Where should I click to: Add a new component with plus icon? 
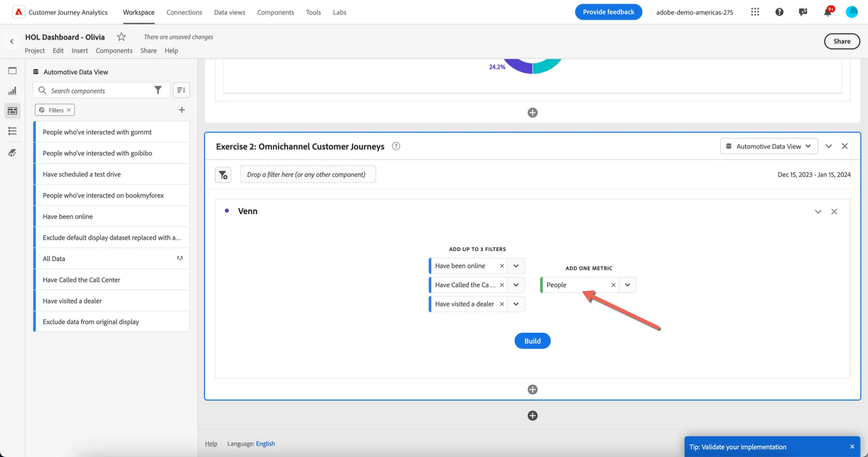pyautogui.click(x=182, y=110)
